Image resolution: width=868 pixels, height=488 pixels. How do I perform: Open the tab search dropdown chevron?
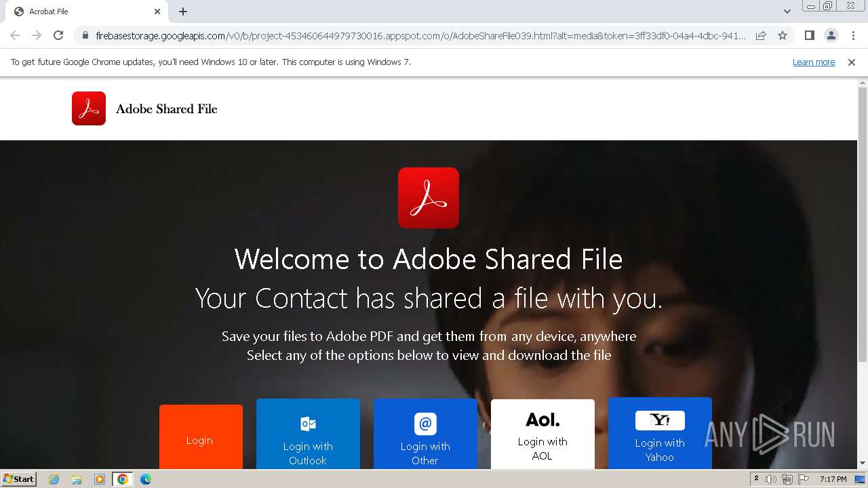tap(787, 12)
